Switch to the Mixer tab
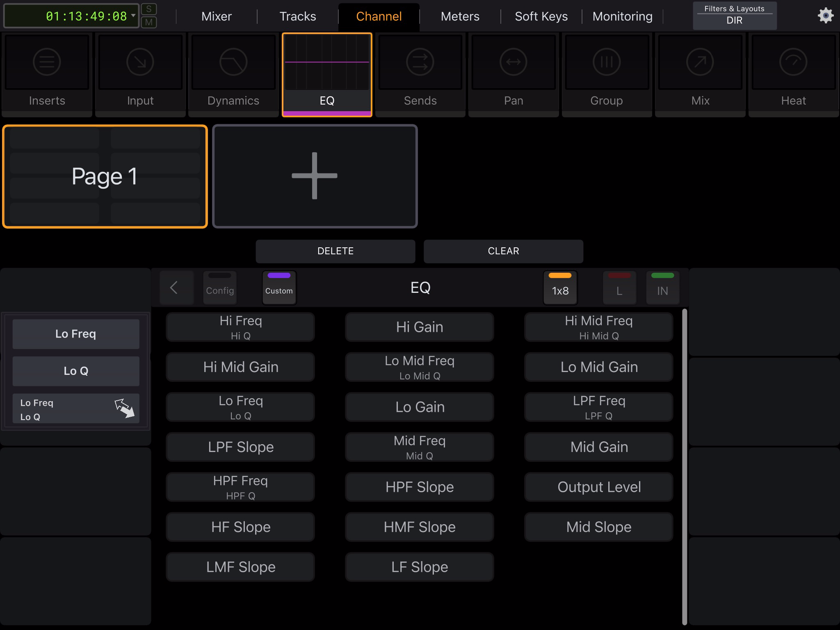The image size is (840, 630). 216,16
